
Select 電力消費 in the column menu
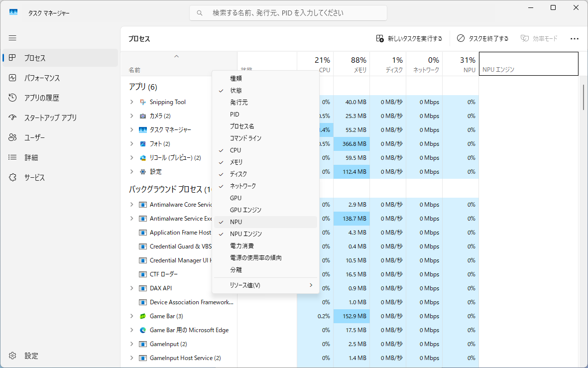(x=265, y=246)
